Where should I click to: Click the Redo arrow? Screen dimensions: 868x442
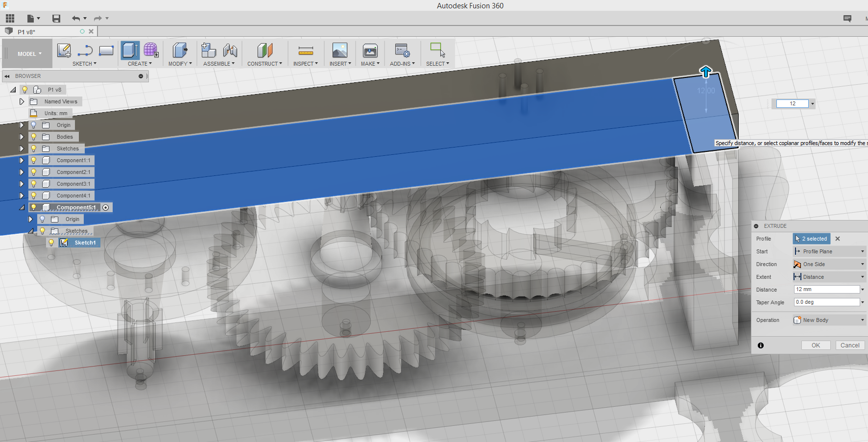98,19
